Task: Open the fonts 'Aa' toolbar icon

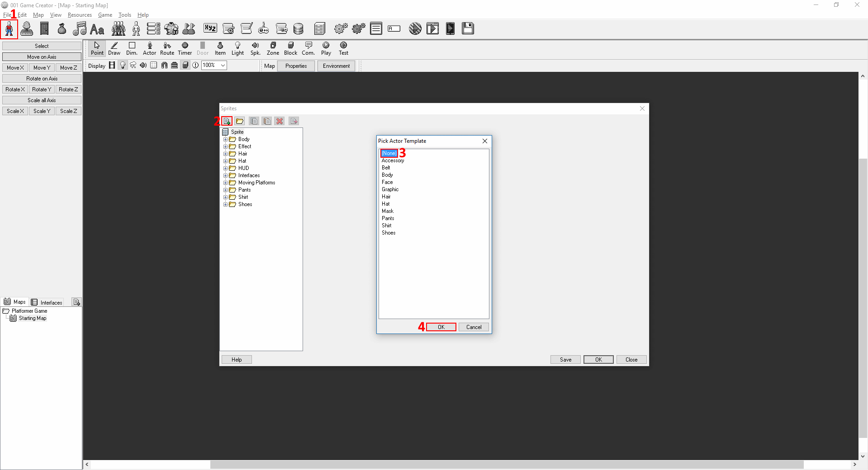Action: [97, 29]
